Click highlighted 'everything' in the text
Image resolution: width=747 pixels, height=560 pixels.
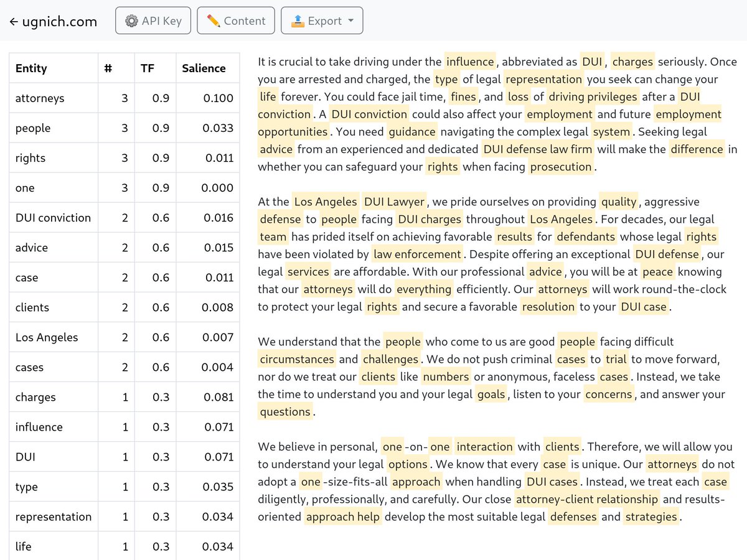click(x=424, y=289)
